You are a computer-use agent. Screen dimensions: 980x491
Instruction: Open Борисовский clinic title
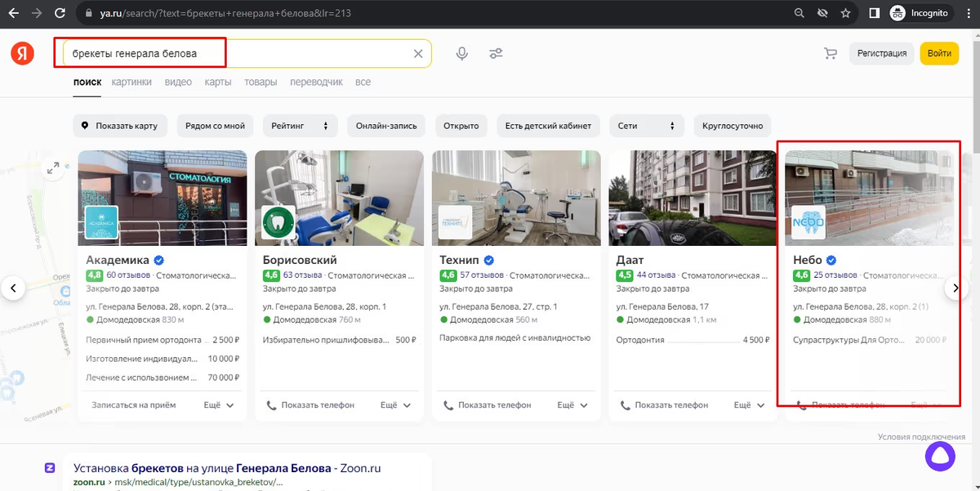point(300,261)
